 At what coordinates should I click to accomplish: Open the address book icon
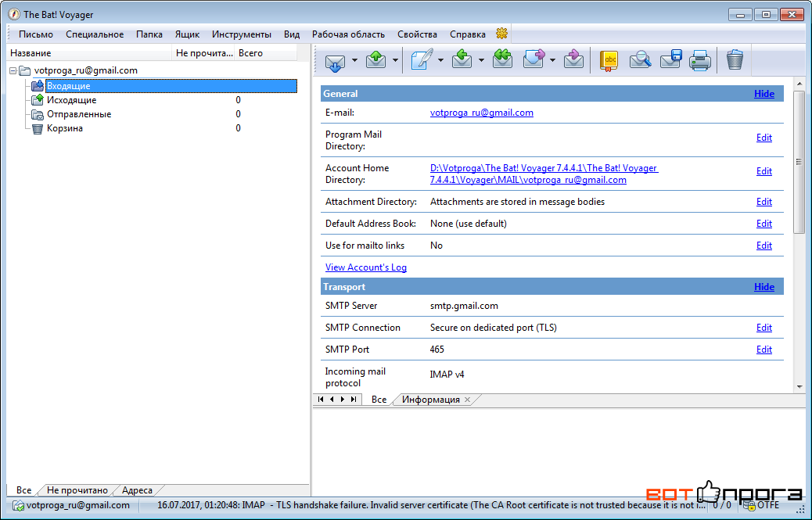(x=609, y=60)
